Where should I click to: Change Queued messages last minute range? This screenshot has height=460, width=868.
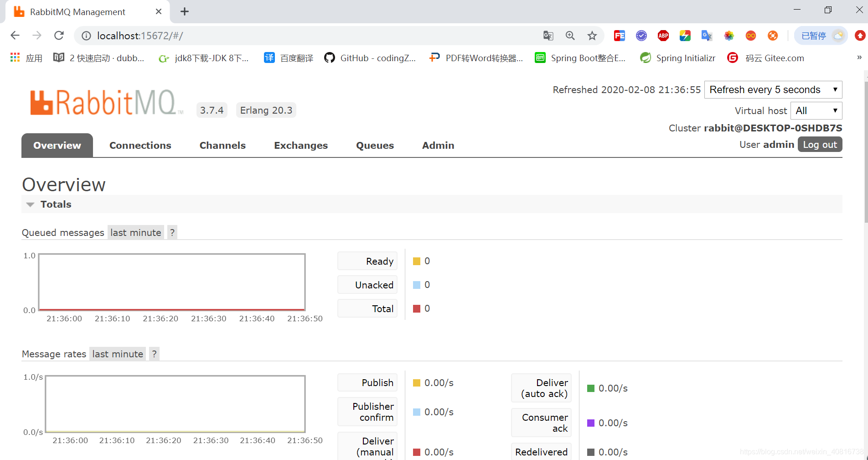tap(136, 233)
